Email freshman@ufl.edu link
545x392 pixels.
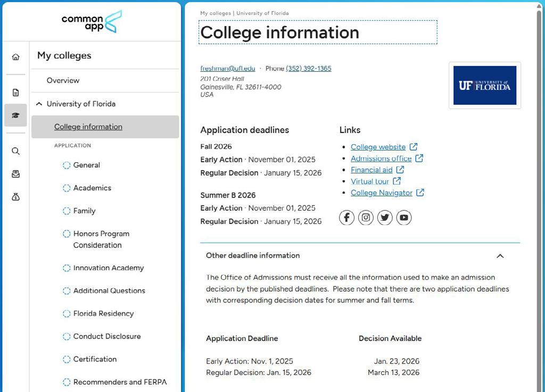[228, 69]
